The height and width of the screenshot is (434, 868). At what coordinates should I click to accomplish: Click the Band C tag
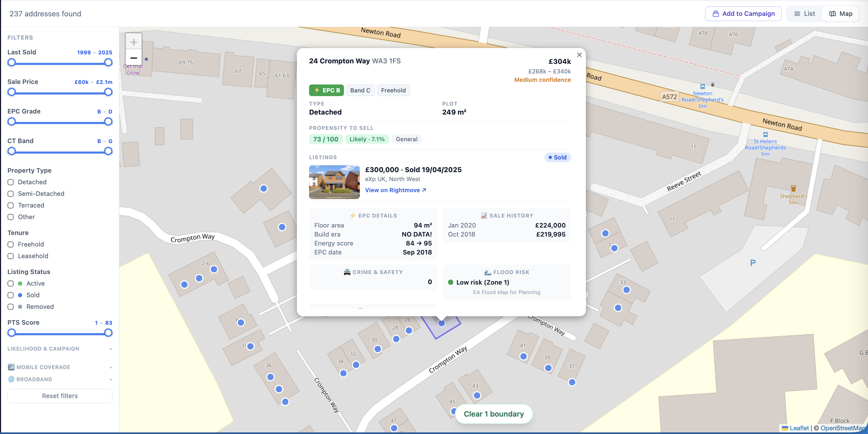pos(360,90)
